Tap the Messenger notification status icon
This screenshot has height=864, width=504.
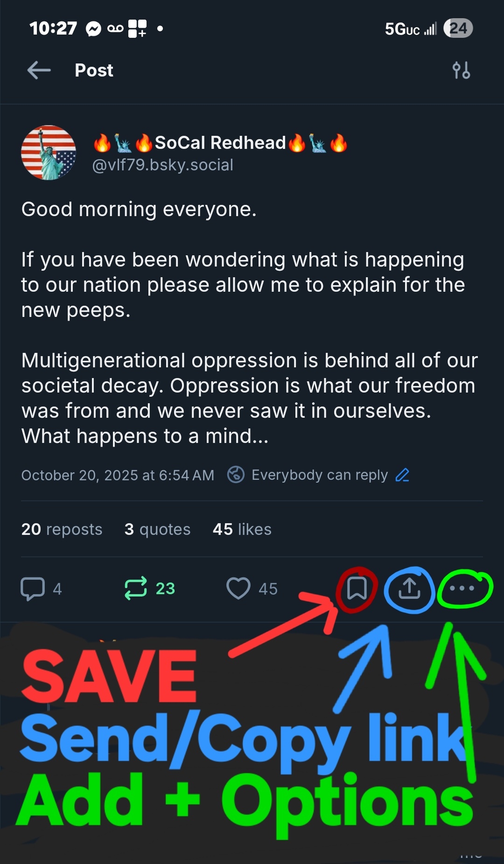pos(93,29)
